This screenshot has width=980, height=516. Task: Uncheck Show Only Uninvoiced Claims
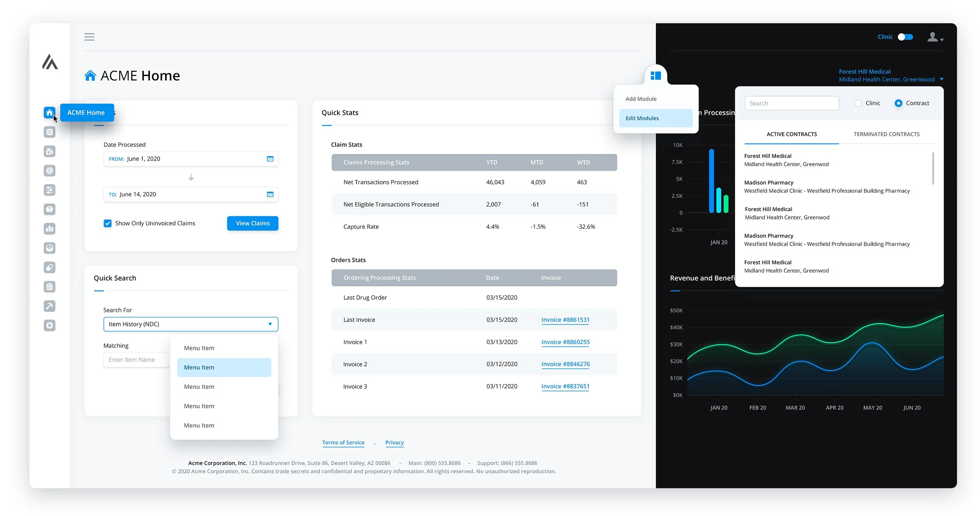tap(107, 223)
